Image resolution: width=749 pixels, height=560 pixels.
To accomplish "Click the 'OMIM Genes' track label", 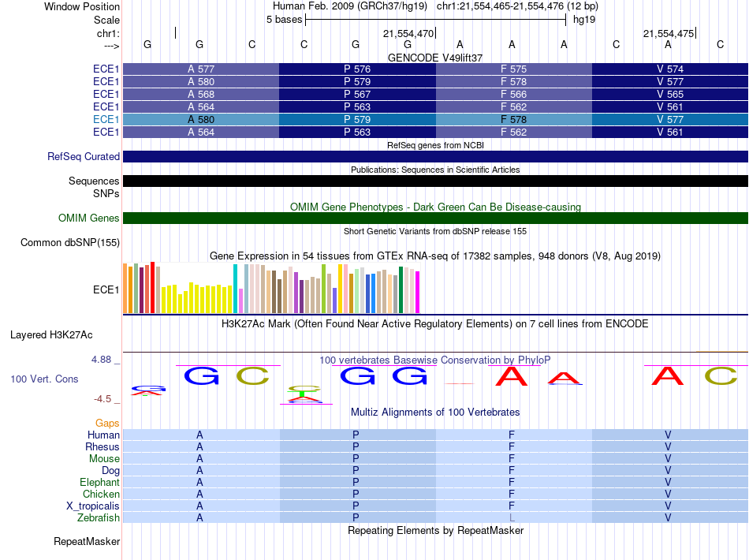I will [x=89, y=218].
